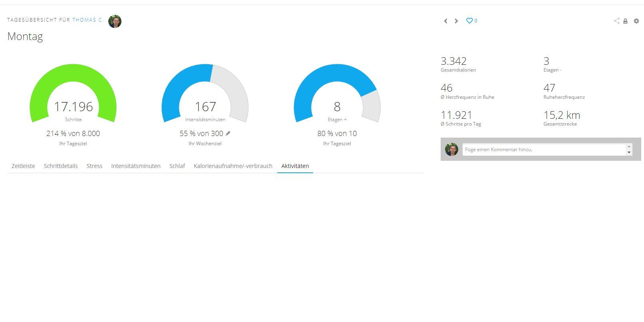Switch to the Schrittdetails tab

pos(61,166)
